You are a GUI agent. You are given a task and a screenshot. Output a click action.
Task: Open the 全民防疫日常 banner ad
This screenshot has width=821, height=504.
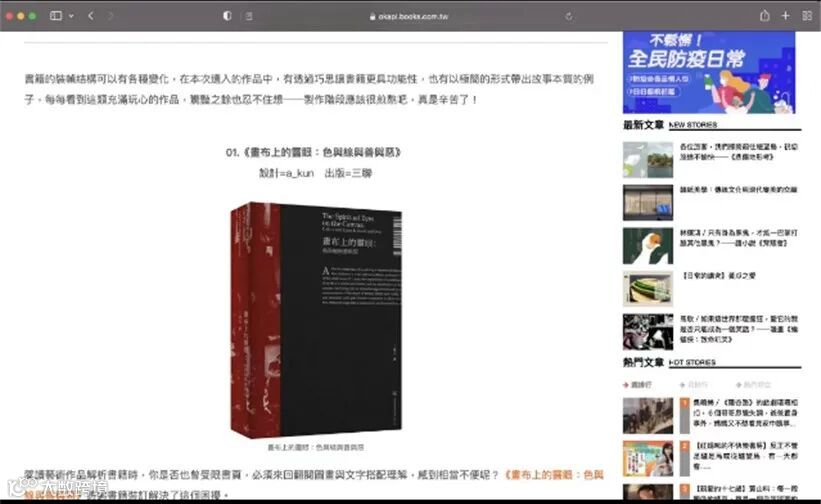(x=709, y=72)
